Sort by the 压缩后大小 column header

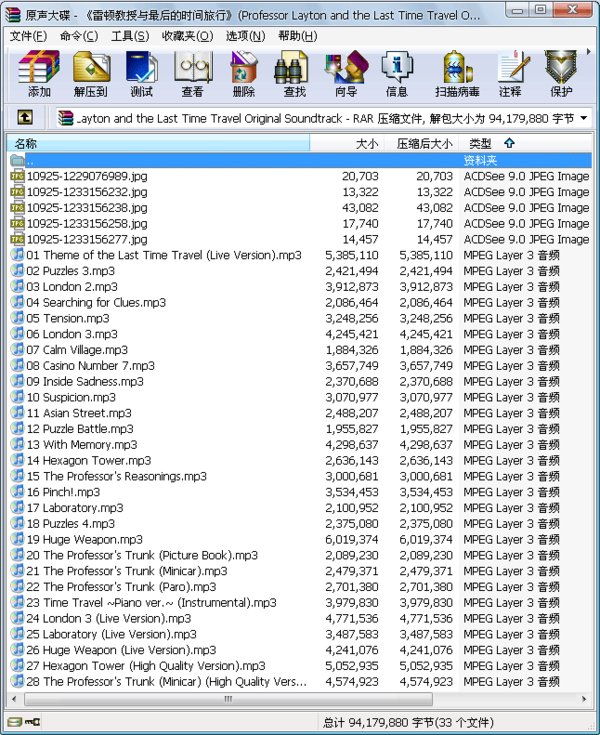pos(420,143)
